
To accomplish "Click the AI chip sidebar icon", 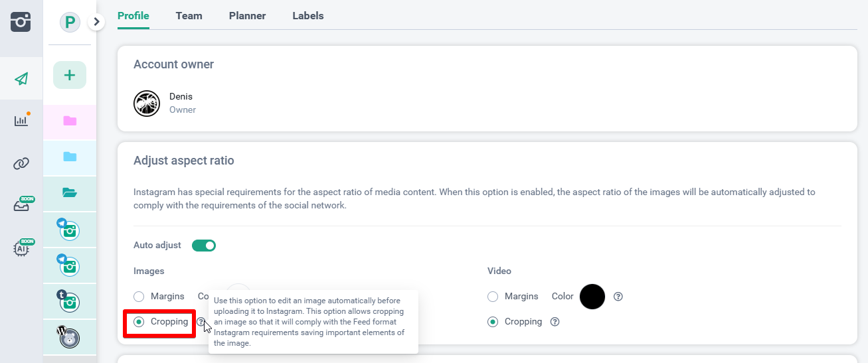I will coord(21,248).
